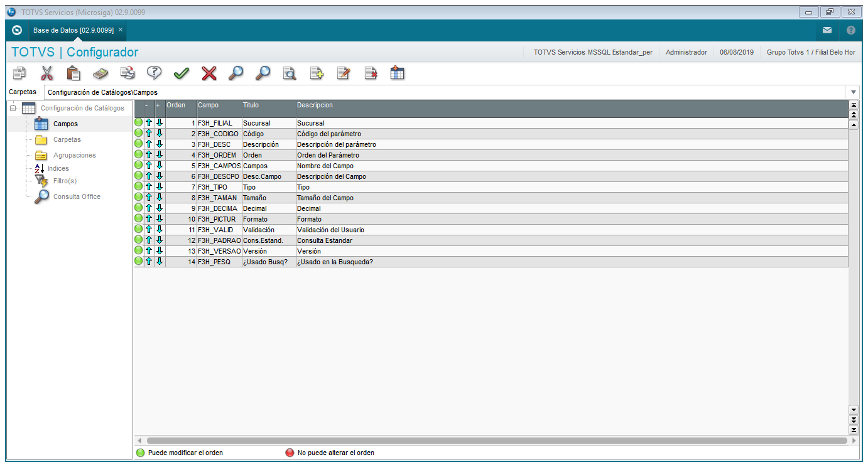The image size is (868, 467).
Task: Click the Descripcion column header
Action: coord(572,109)
